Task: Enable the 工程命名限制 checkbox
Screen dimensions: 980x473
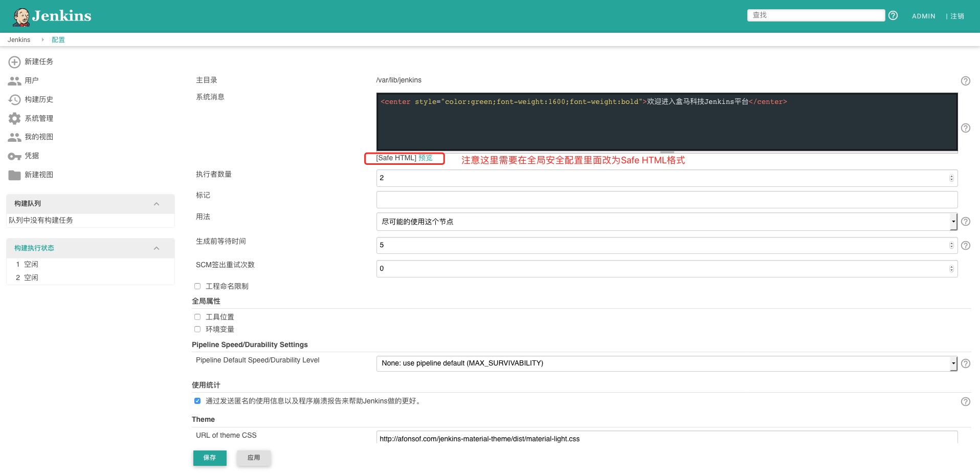Action: pyautogui.click(x=197, y=286)
